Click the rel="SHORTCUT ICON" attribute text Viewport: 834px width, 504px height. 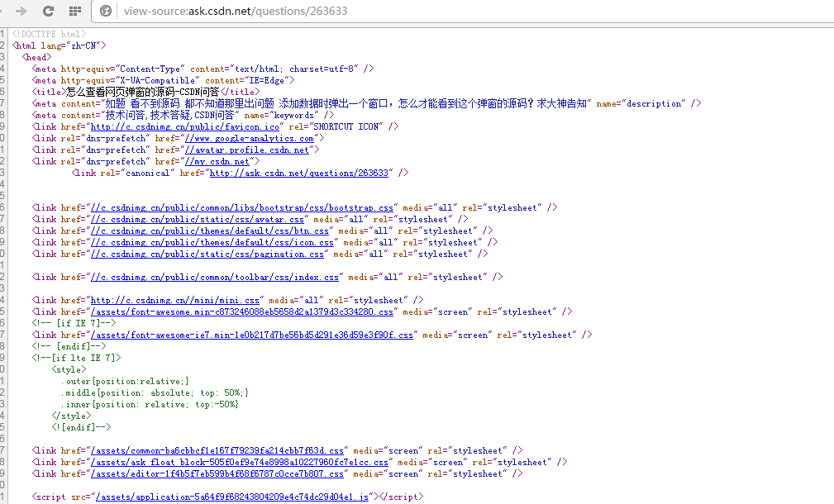(336, 126)
